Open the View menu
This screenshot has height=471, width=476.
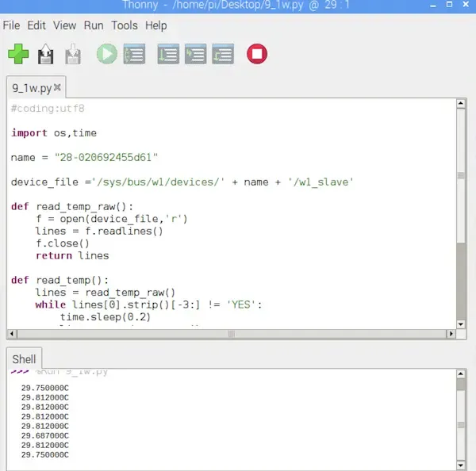point(64,25)
